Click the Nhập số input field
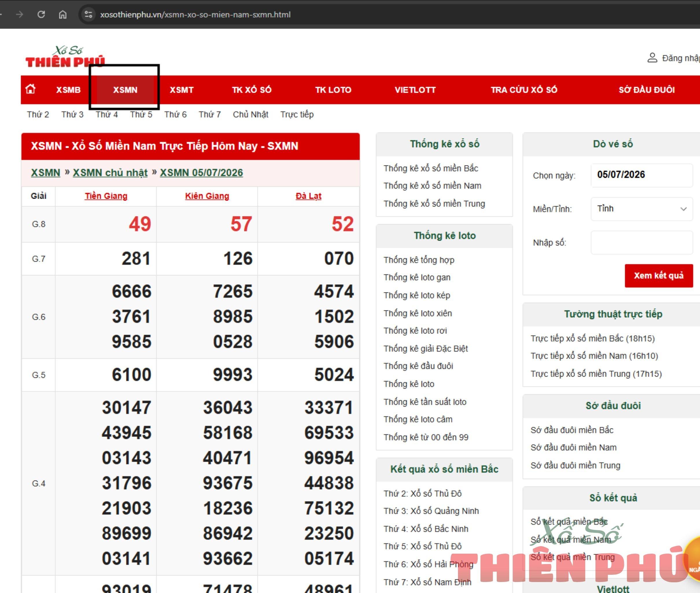This screenshot has height=593, width=700. coord(642,242)
